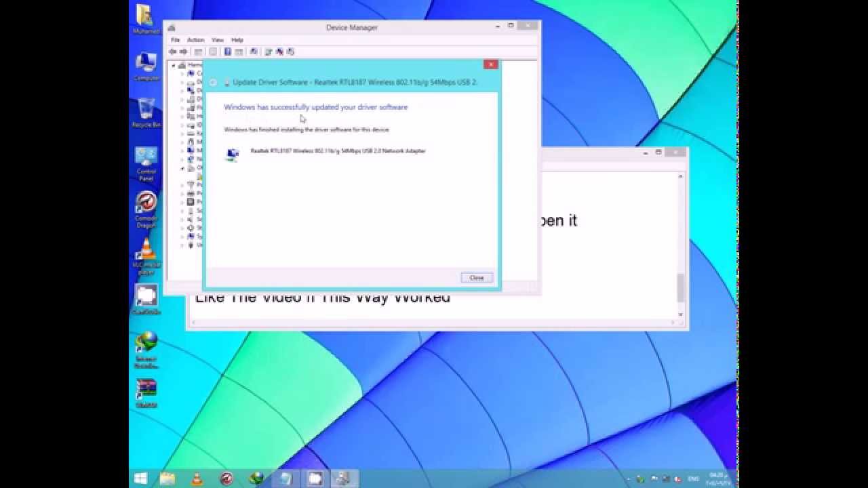Click the Realtek network adapter icon in dialog

233,155
